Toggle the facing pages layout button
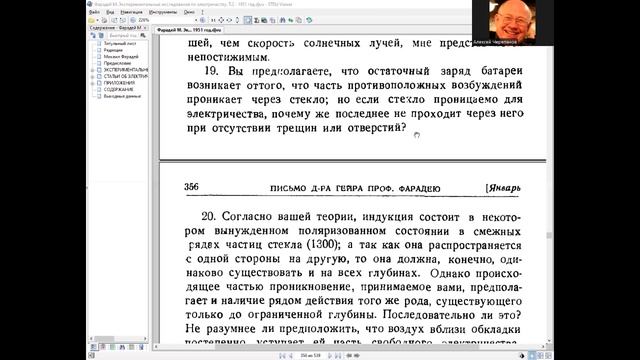Viewport: 640px width, 360px height. (540, 356)
